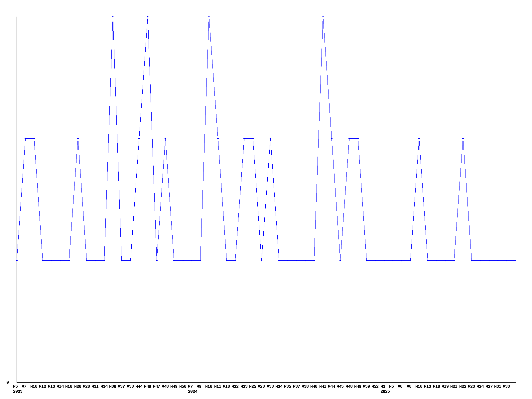Select the data point above W3
532x399 pixels.
tap(384, 260)
